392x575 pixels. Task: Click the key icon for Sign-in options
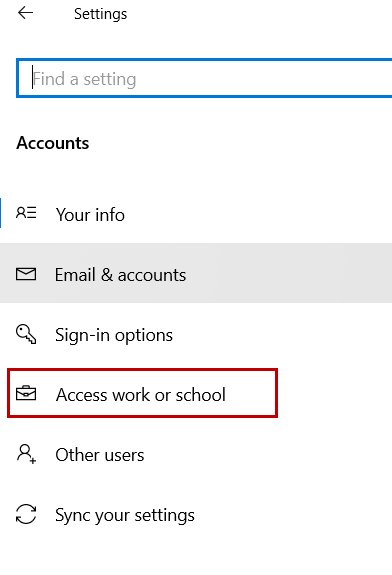(26, 334)
